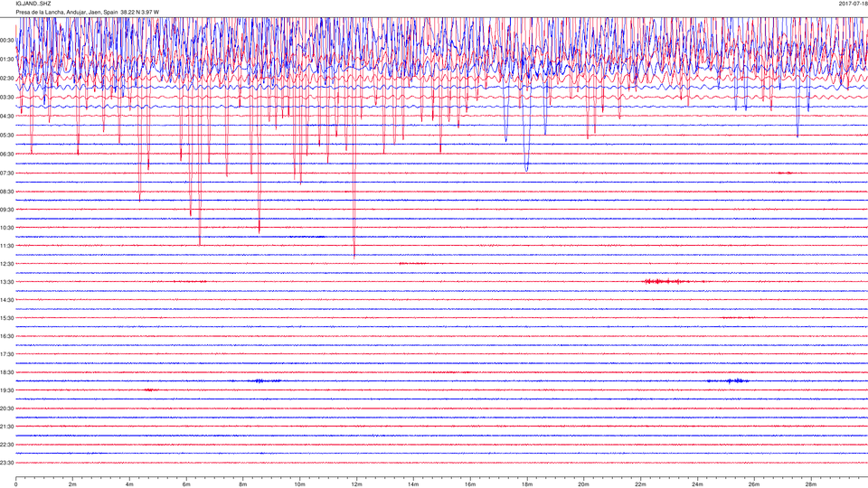Mark the red seismic burst on the 13:30 trace
The image size is (868, 488).
[x=666, y=282]
